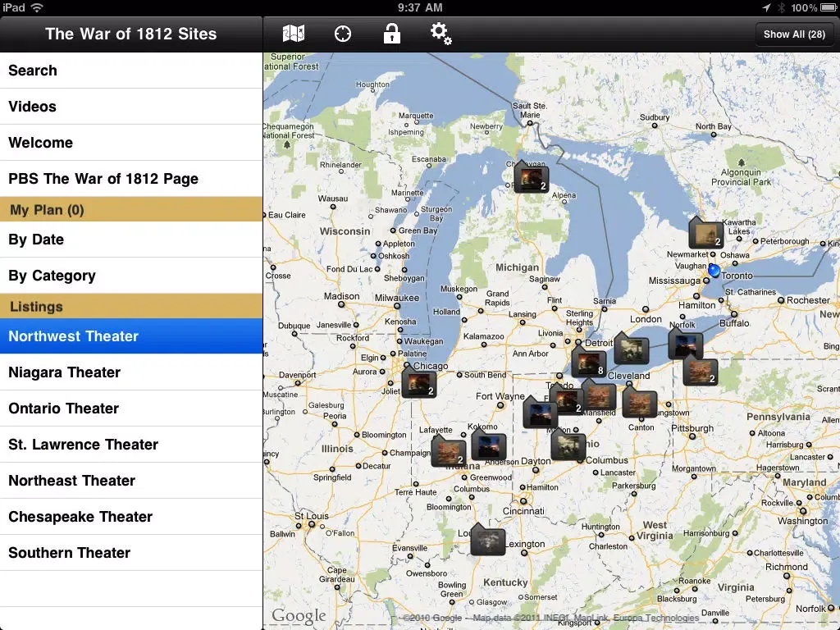This screenshot has height=630, width=840.
Task: Select Southern Theater listing
Action: click(131, 552)
